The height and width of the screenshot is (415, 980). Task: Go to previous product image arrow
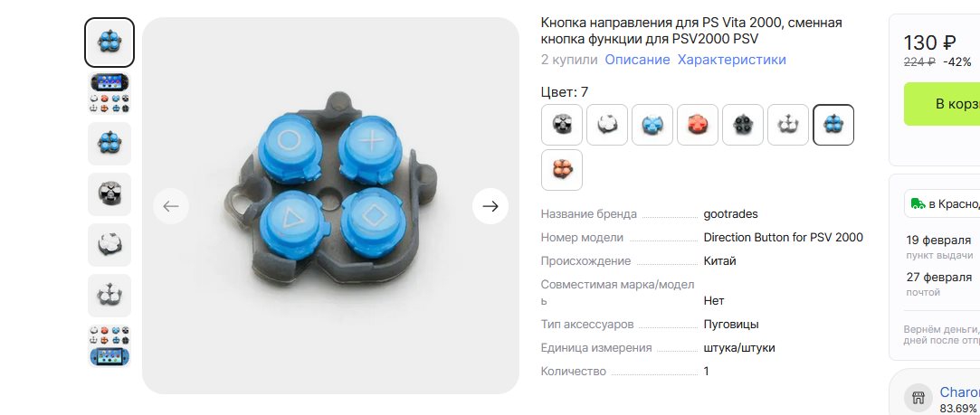[171, 206]
